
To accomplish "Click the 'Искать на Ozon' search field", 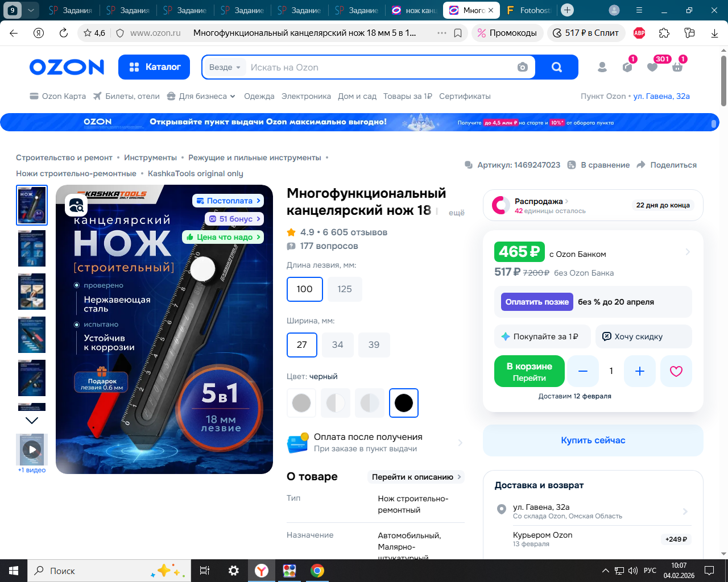I will point(381,67).
